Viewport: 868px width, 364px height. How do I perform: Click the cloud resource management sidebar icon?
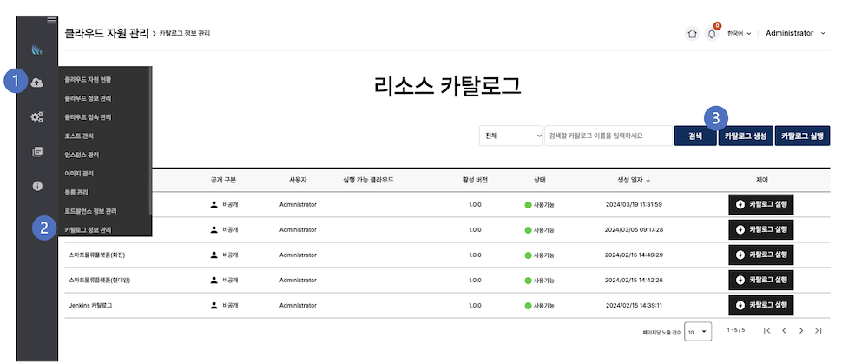[37, 83]
